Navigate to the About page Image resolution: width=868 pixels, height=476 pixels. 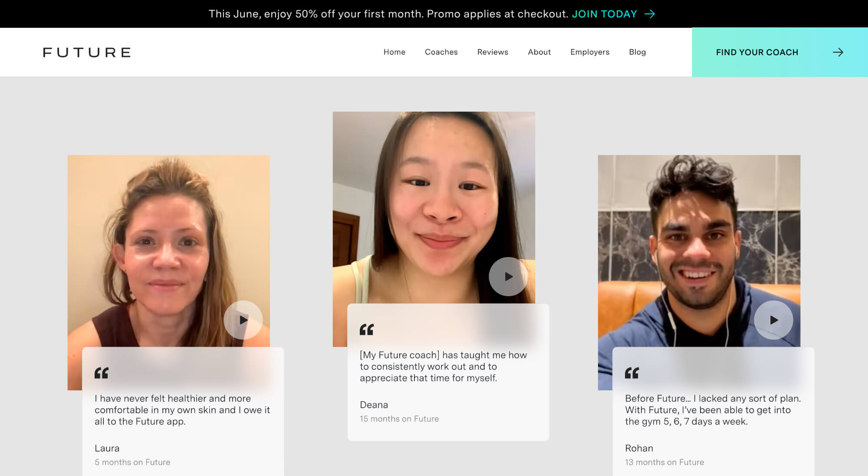539,52
